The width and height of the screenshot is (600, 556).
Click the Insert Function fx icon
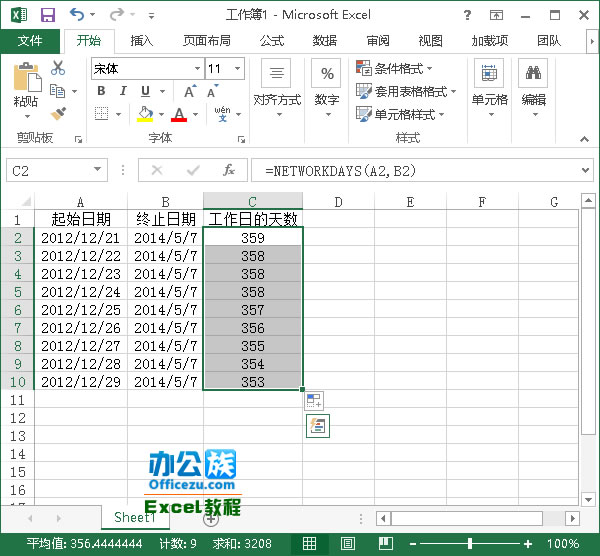[x=229, y=170]
